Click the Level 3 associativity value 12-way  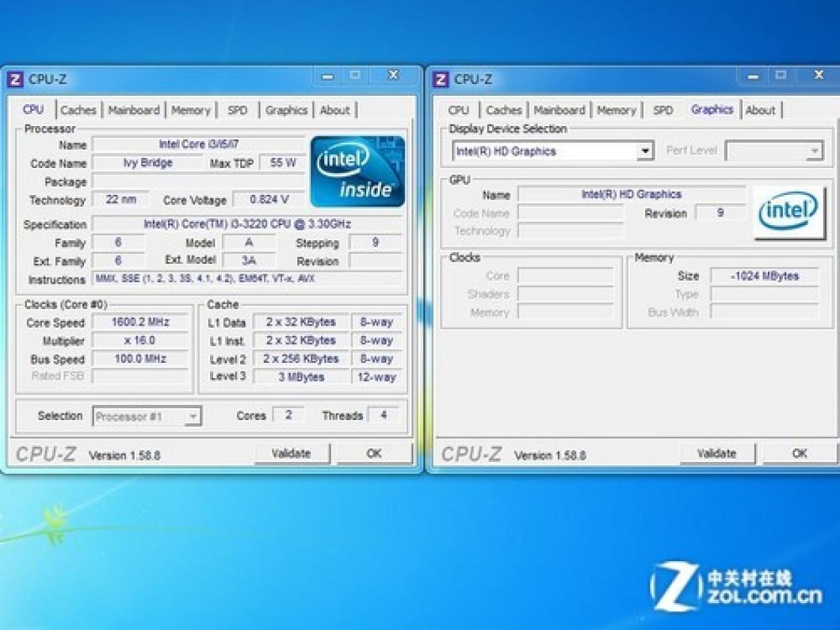coord(377,377)
